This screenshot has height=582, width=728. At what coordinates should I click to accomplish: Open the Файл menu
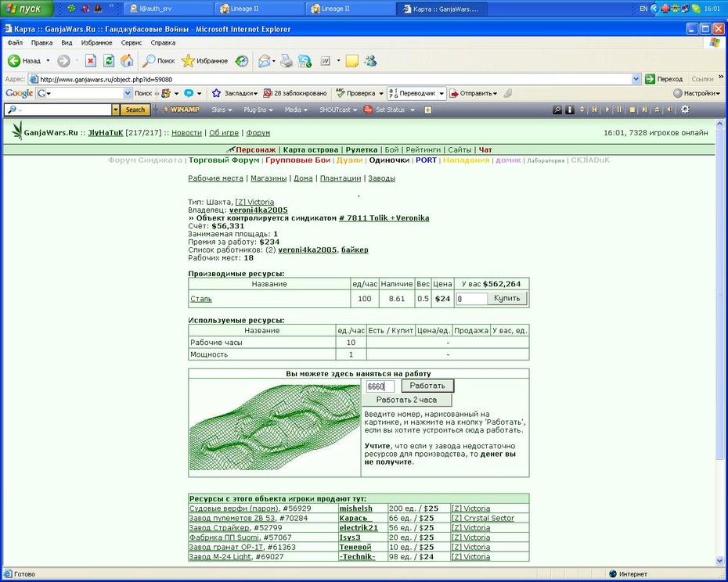15,43
